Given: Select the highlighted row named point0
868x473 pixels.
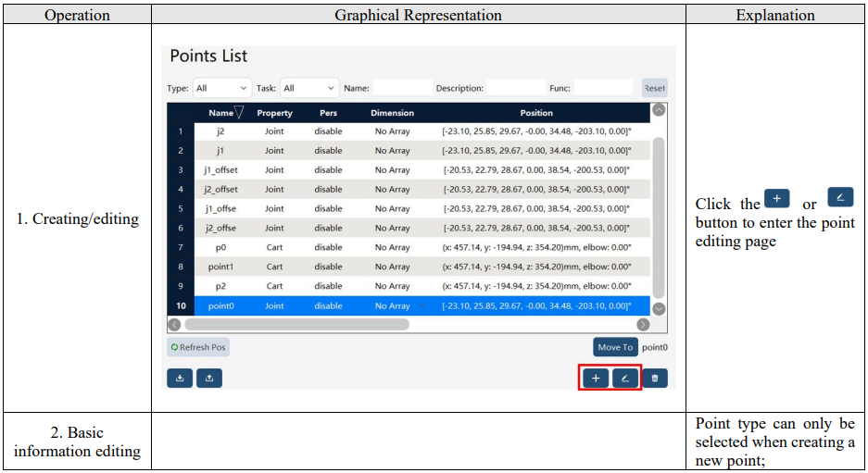Looking at the screenshot, I should 409,306.
